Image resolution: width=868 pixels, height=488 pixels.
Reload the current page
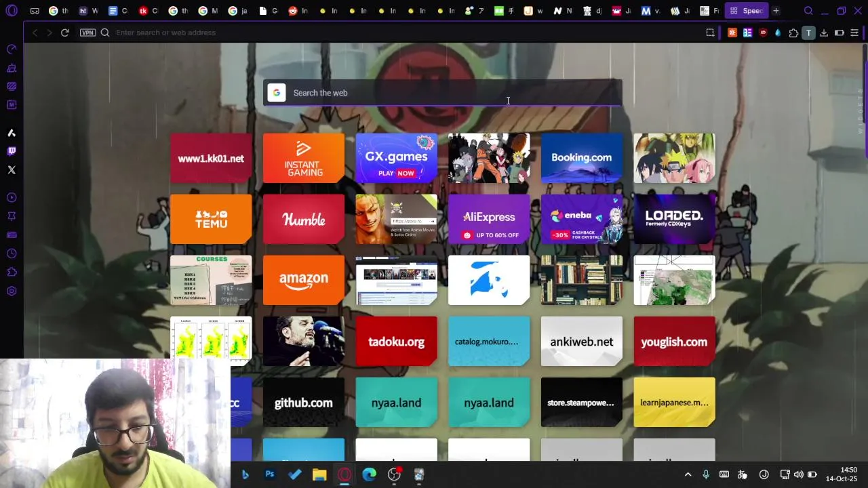[65, 33]
